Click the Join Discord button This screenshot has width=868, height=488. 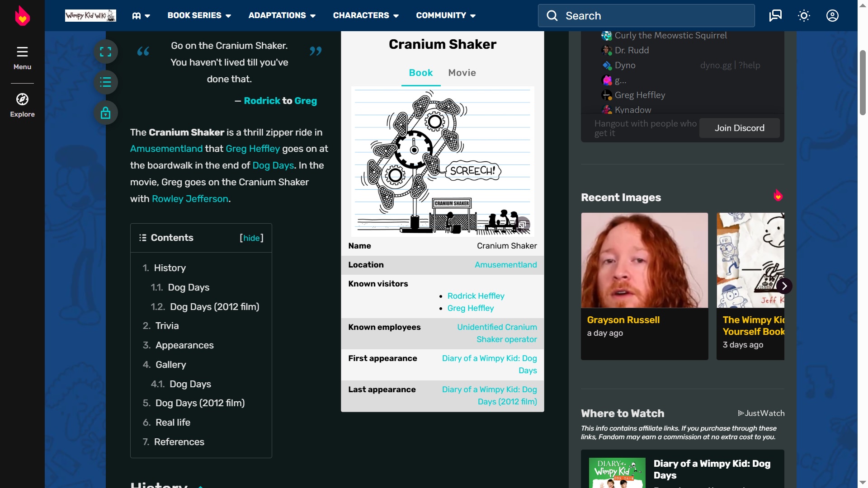click(x=739, y=128)
